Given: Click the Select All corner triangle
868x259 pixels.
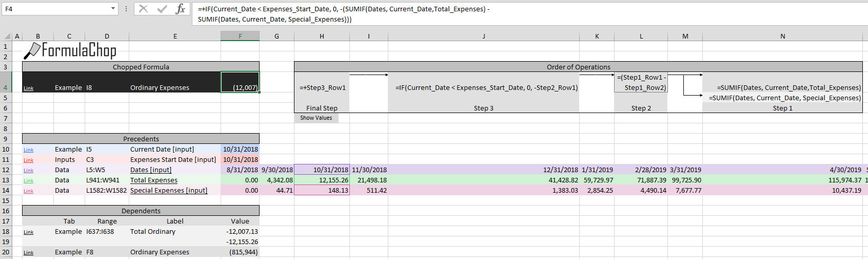Looking at the screenshot, I should point(7,36).
